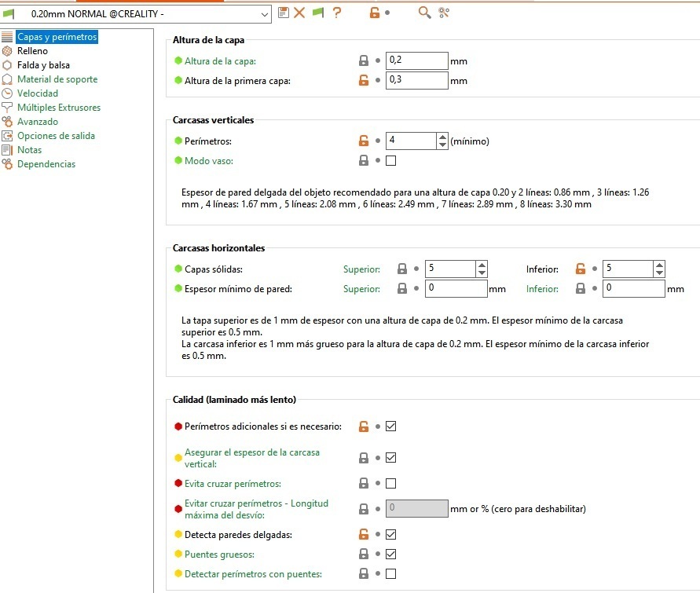Click the Altura de la primera capa field
Screen dimensions: 700x593
(x=416, y=80)
